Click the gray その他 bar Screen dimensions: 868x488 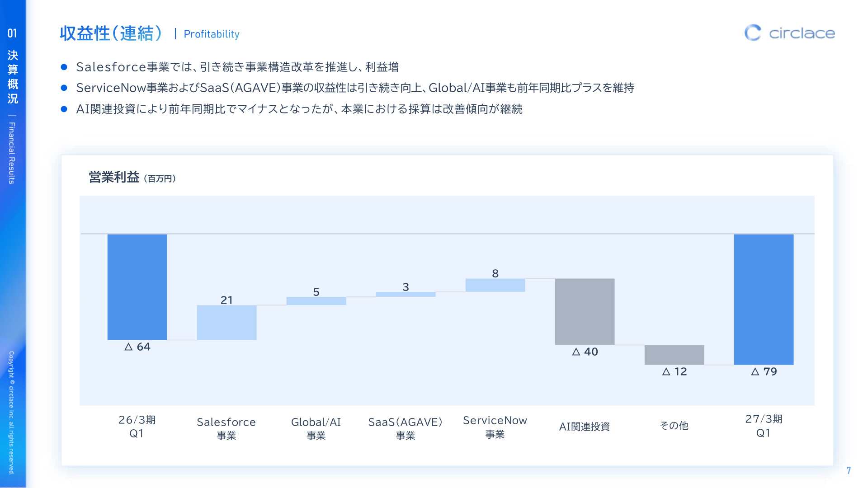tap(674, 355)
